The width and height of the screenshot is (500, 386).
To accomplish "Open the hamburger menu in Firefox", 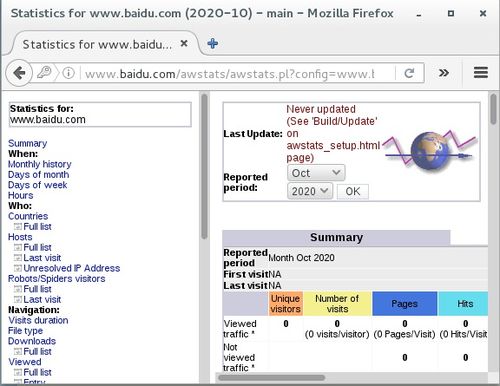I will 481,73.
